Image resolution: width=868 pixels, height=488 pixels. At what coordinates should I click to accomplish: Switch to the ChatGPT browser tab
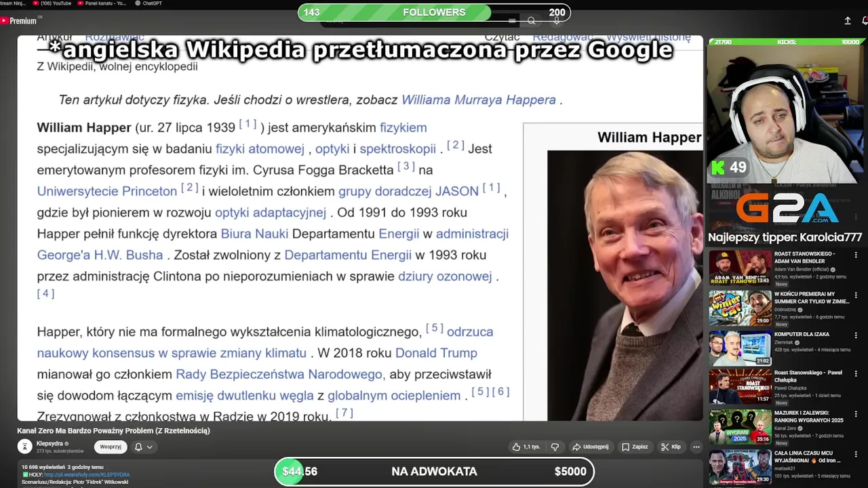click(149, 3)
